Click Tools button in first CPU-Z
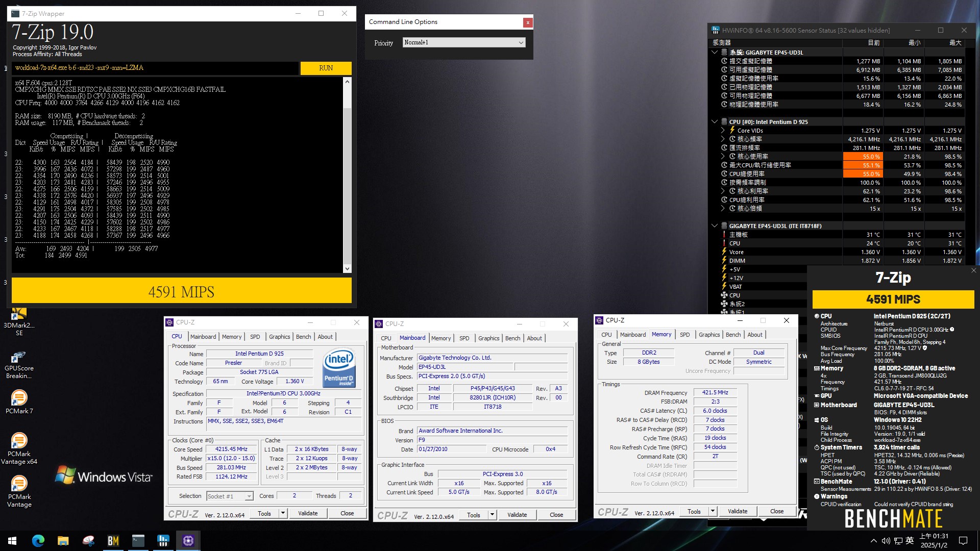The height and width of the screenshot is (551, 980). pos(264,513)
